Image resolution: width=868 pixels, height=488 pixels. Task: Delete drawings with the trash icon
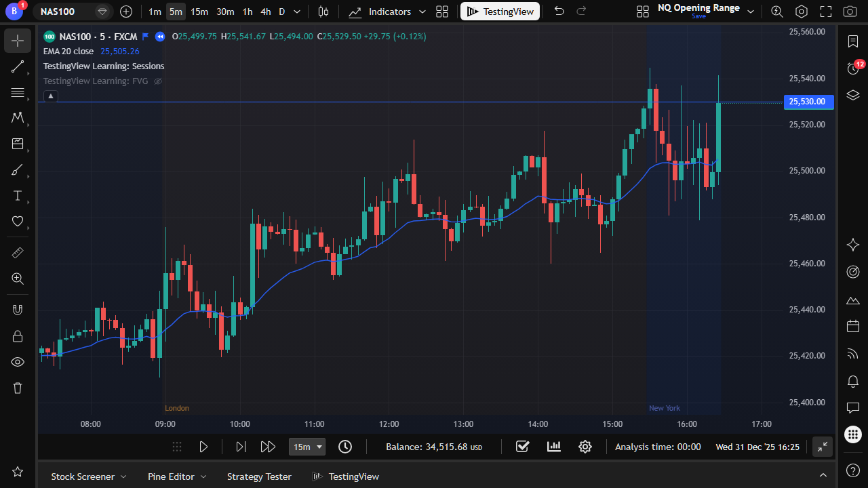[x=18, y=388]
